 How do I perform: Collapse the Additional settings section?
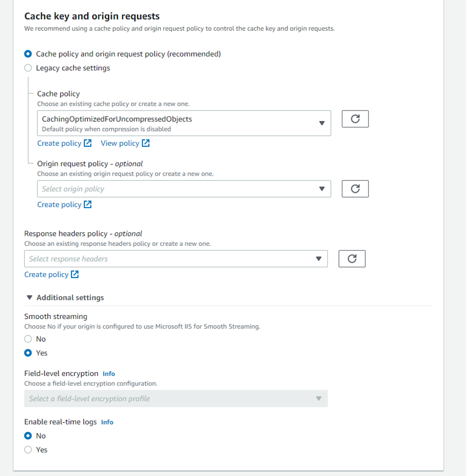coord(30,297)
